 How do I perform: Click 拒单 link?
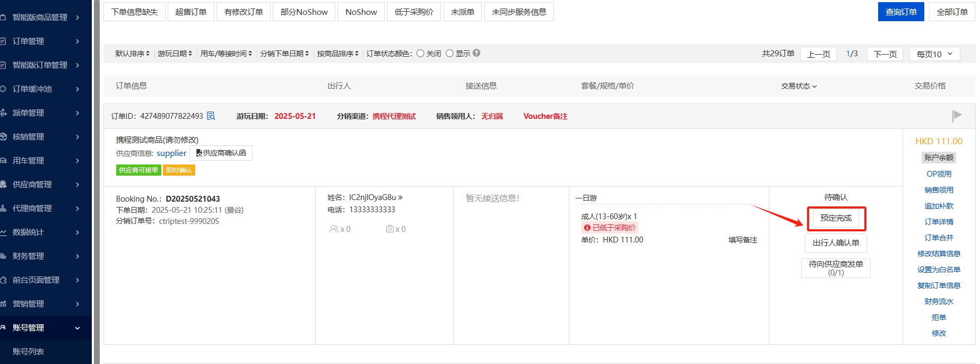click(x=939, y=317)
